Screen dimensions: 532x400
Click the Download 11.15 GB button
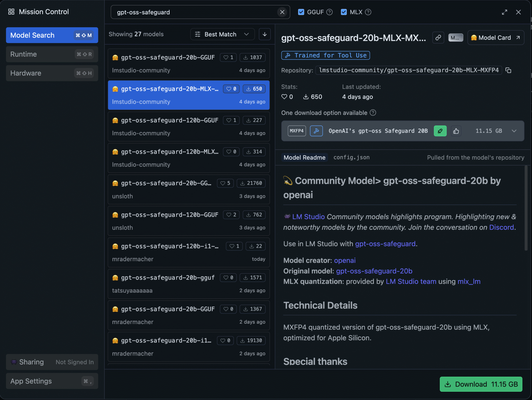point(481,384)
